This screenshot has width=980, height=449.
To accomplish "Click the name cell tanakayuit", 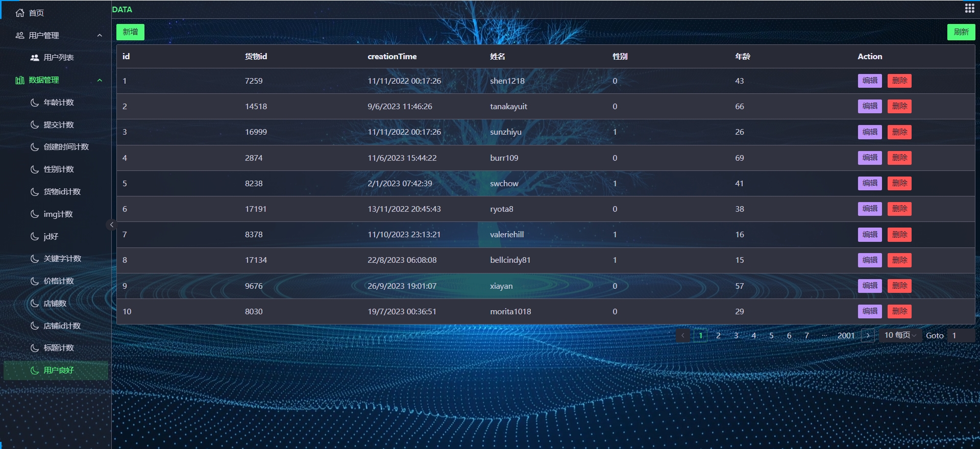I will (x=508, y=107).
